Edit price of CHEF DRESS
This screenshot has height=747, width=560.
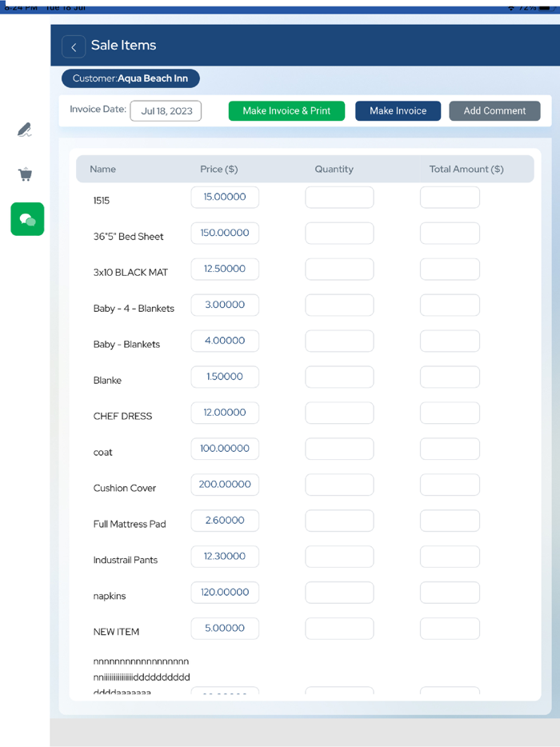pyautogui.click(x=225, y=413)
